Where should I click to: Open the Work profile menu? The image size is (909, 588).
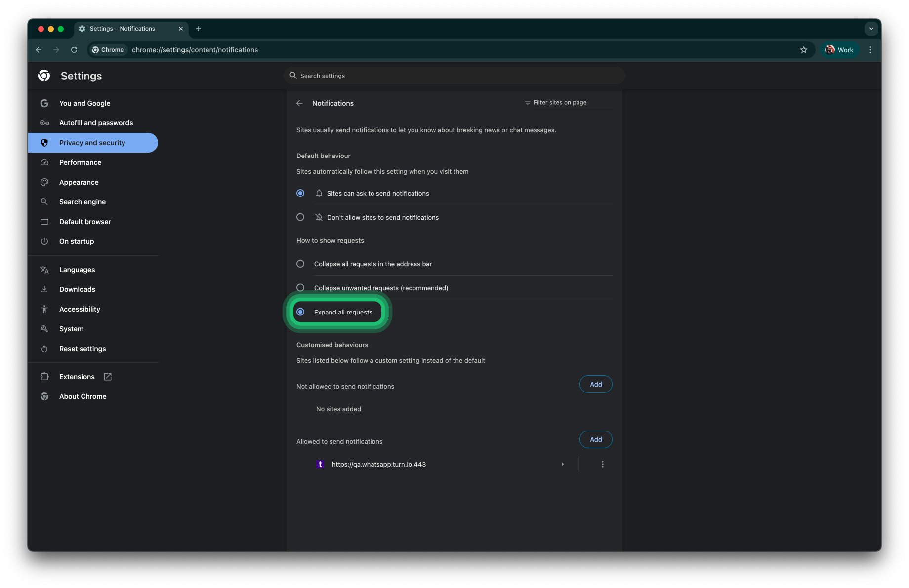(839, 50)
